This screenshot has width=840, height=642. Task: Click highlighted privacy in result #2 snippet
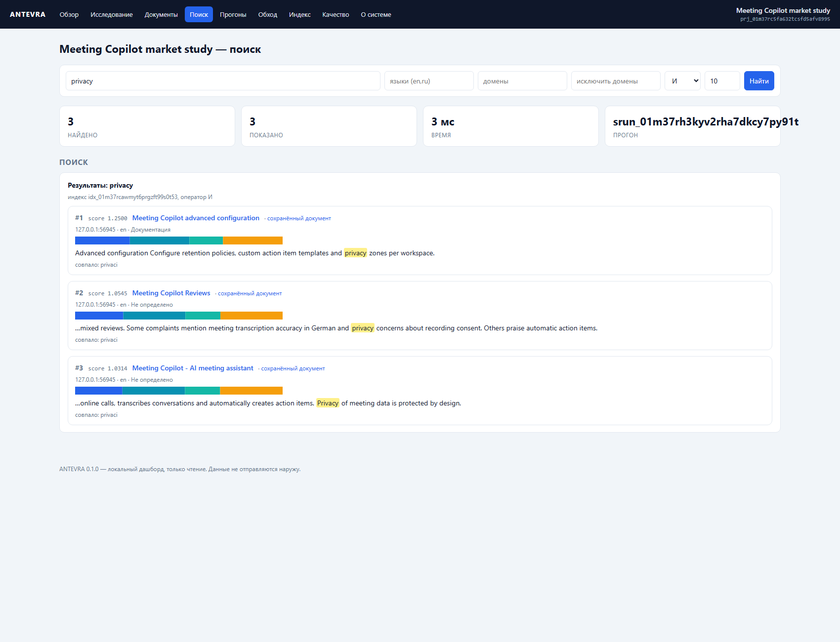pos(363,328)
